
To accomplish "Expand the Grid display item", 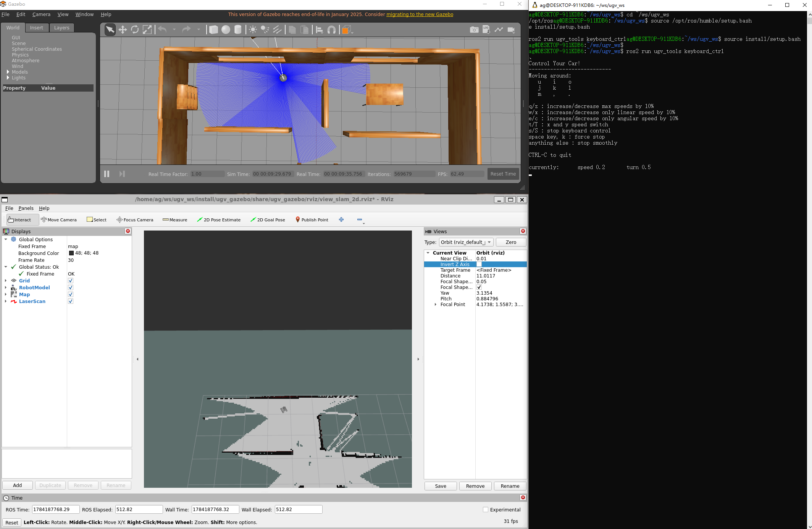I will click(6, 281).
